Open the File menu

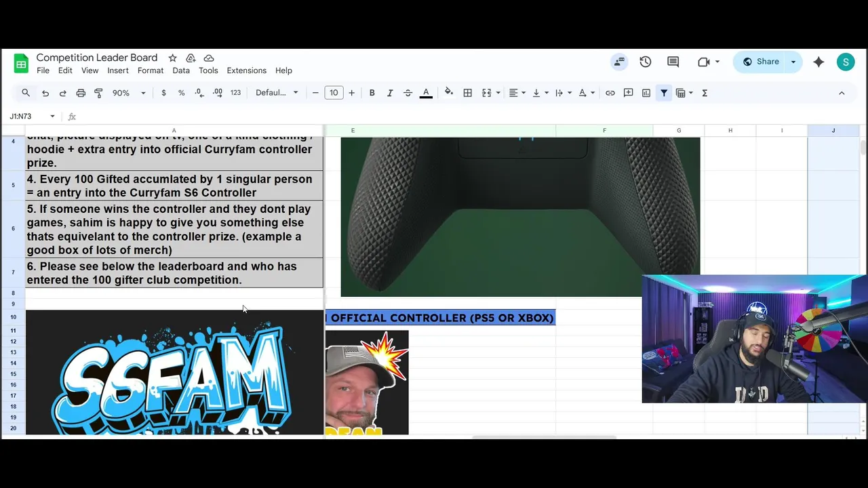pos(43,70)
